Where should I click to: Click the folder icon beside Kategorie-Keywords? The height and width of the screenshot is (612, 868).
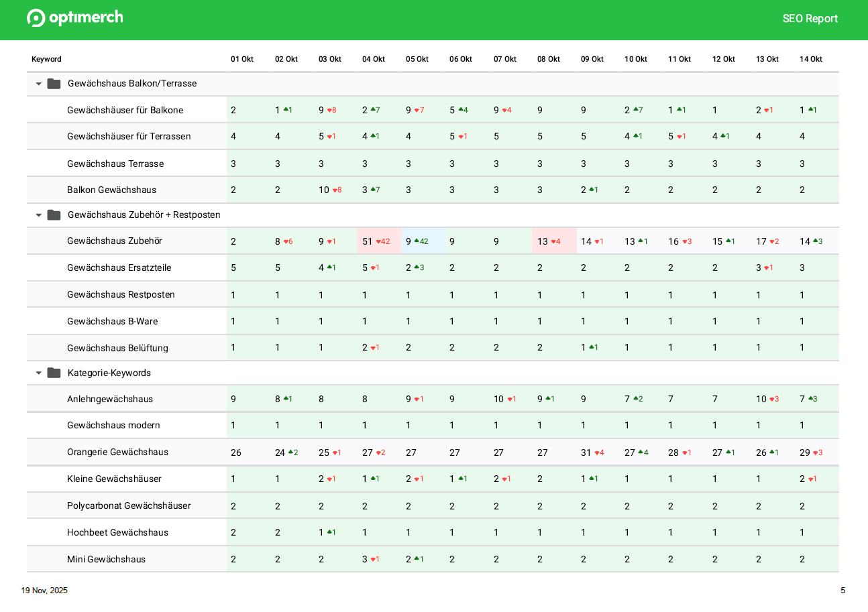click(x=54, y=373)
